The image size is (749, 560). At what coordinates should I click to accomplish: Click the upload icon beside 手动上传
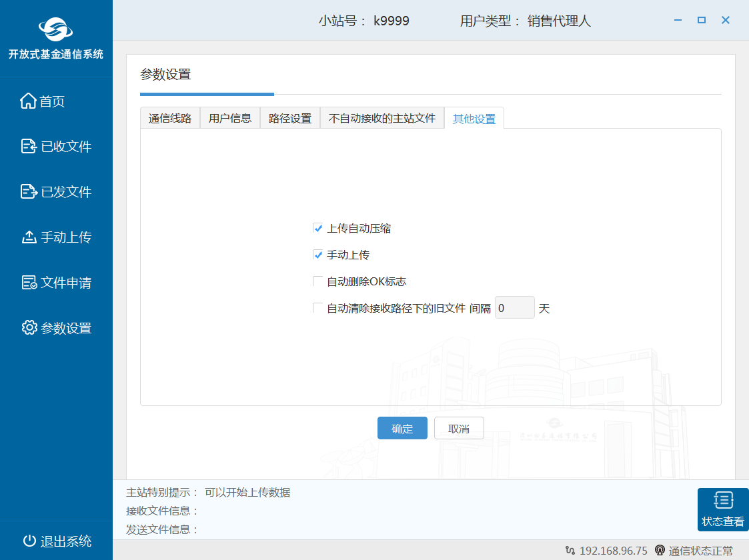[x=29, y=237]
